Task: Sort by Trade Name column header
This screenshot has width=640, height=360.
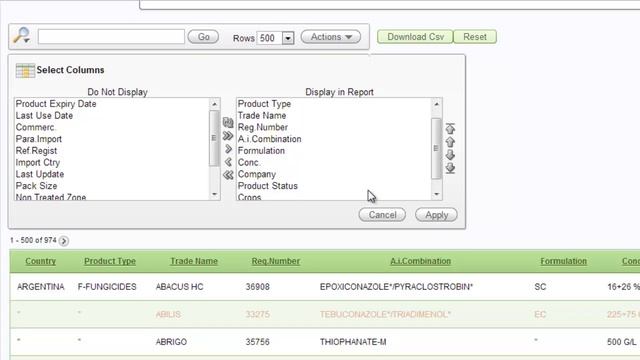Action: [194, 261]
